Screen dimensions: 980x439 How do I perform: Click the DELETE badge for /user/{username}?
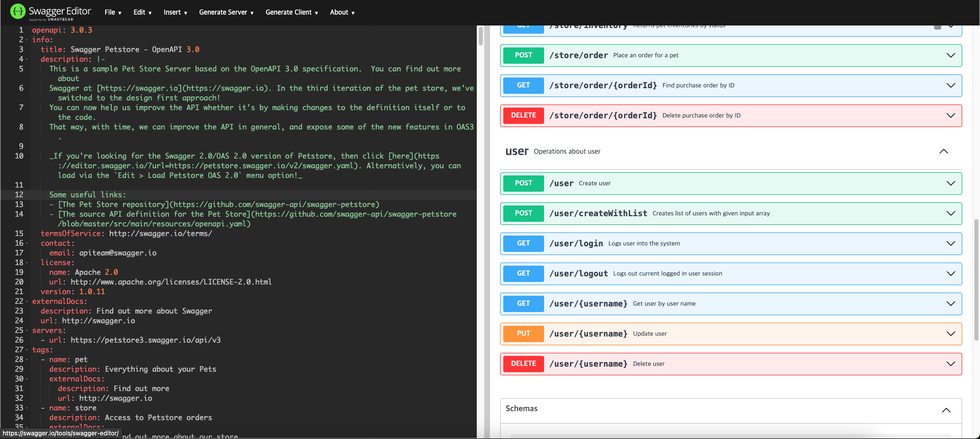pos(523,364)
